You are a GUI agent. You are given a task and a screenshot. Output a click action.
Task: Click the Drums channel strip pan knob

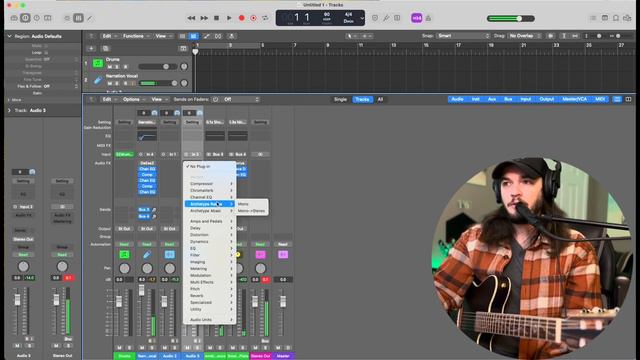tap(124, 268)
